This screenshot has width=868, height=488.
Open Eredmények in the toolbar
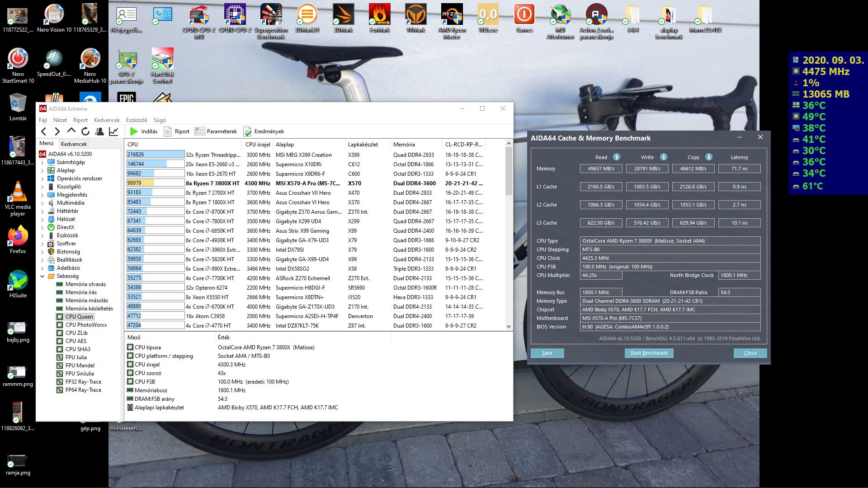coord(264,131)
